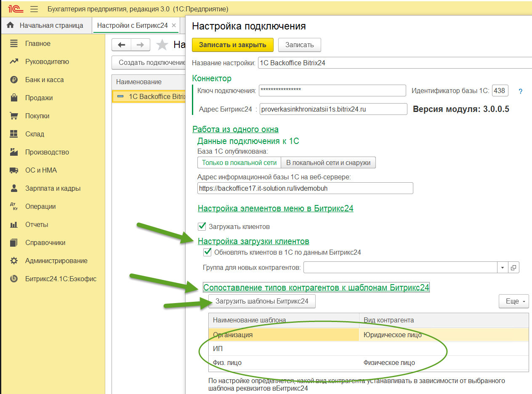The image size is (532, 394).
Task: Select В локальной сети и снаружи option
Action: [328, 162]
